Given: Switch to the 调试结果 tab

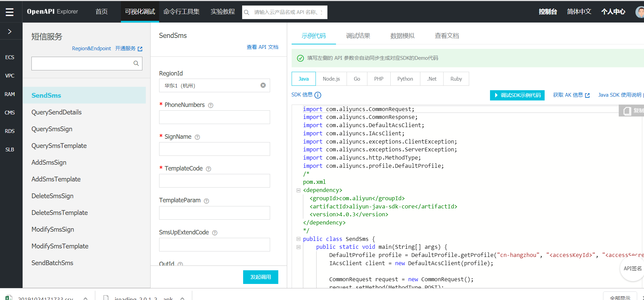Looking at the screenshot, I should [358, 36].
